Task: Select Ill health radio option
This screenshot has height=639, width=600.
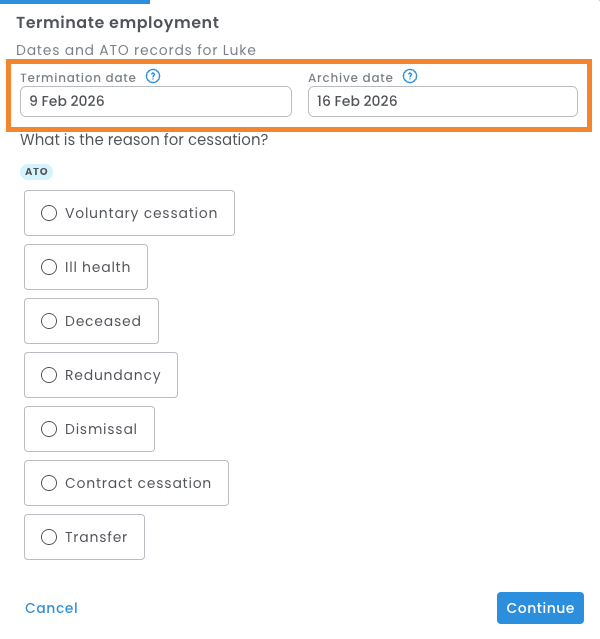Action: (86, 267)
